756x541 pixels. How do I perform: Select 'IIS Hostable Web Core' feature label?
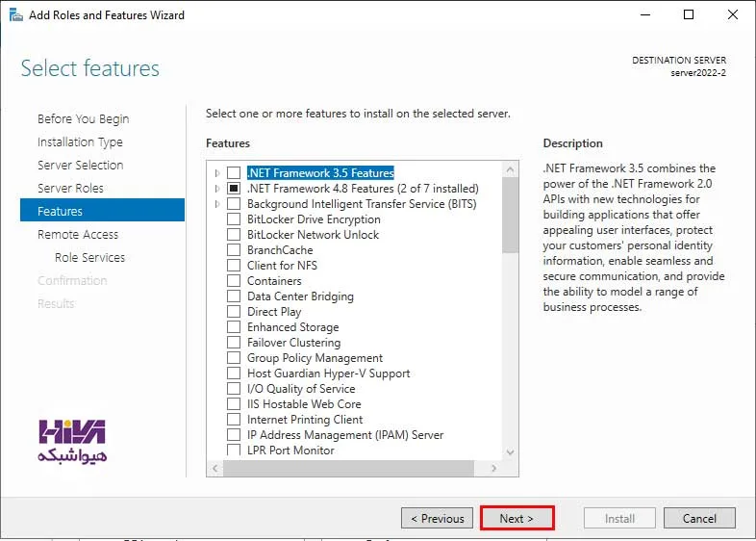click(304, 404)
